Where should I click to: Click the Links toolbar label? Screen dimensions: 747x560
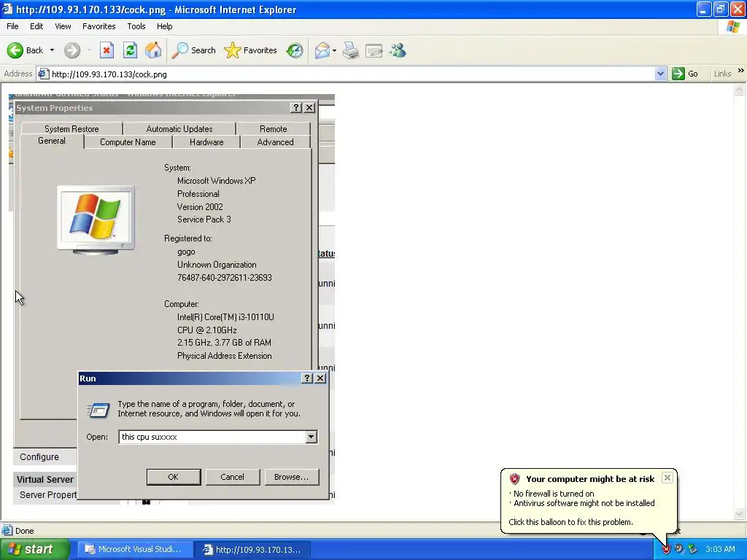722,74
